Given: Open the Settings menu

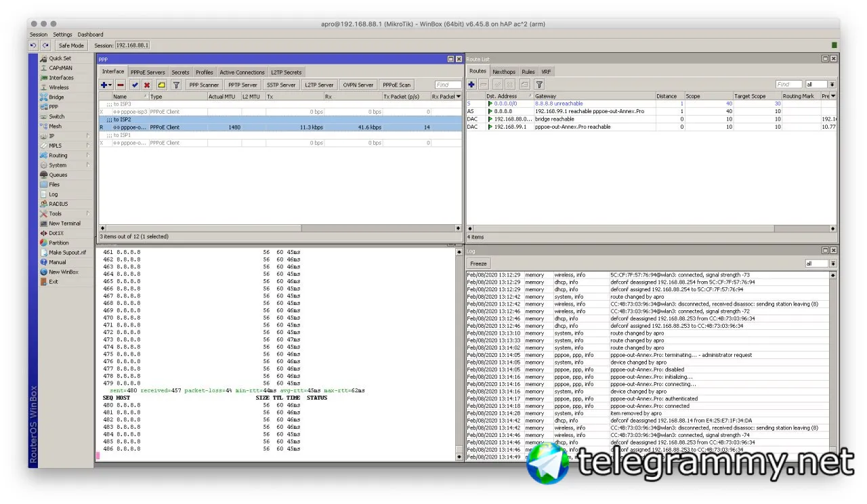Looking at the screenshot, I should point(62,35).
